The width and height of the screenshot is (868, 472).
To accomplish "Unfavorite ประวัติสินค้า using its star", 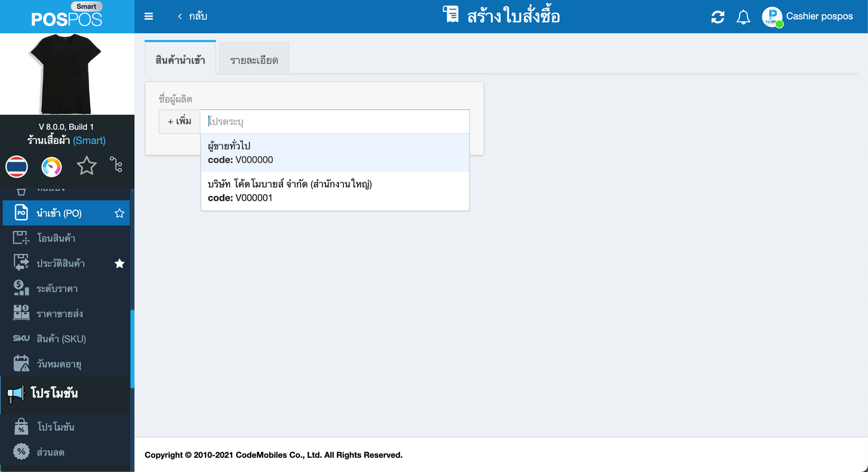I will pos(119,264).
